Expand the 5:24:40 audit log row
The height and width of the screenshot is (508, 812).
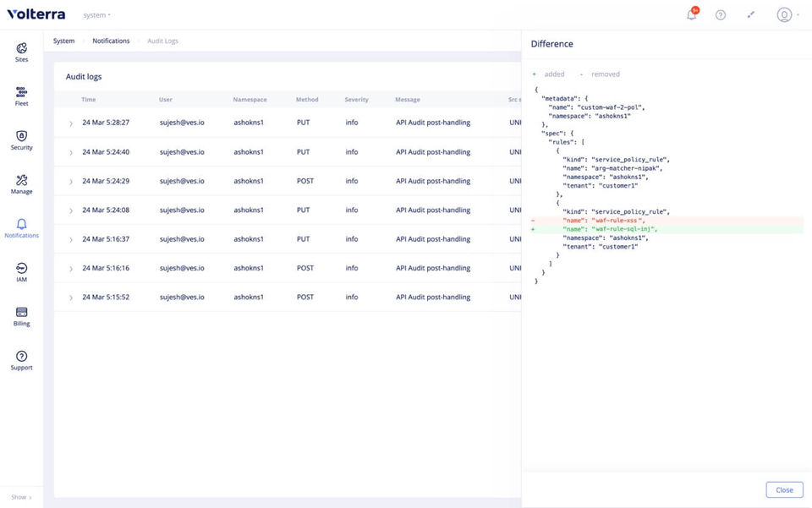[71, 152]
